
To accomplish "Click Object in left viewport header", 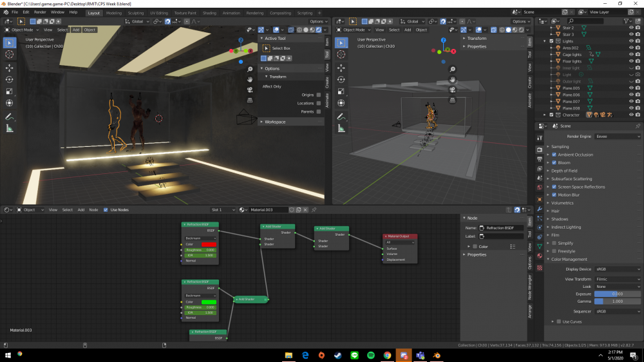I will pyautogui.click(x=90, y=30).
